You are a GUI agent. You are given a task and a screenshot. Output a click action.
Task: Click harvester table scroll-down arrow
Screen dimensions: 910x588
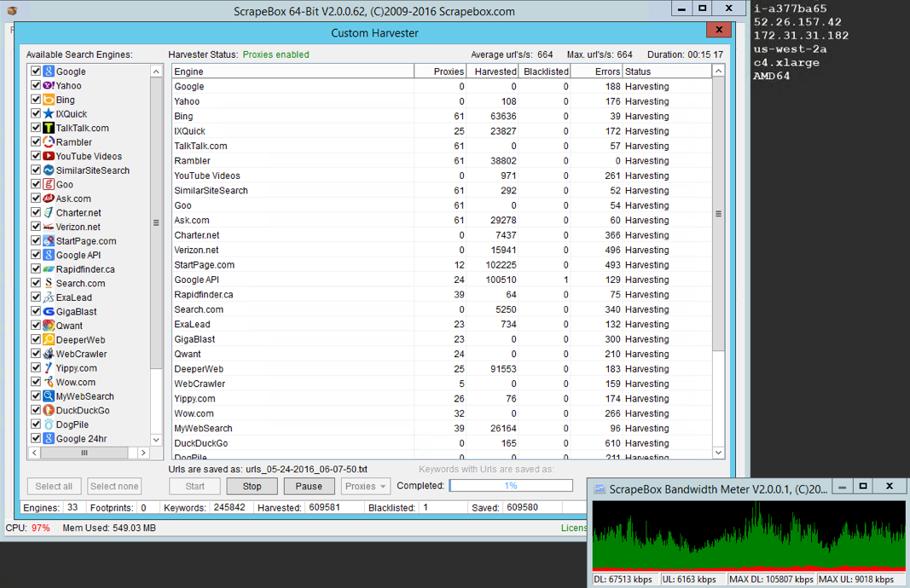718,453
